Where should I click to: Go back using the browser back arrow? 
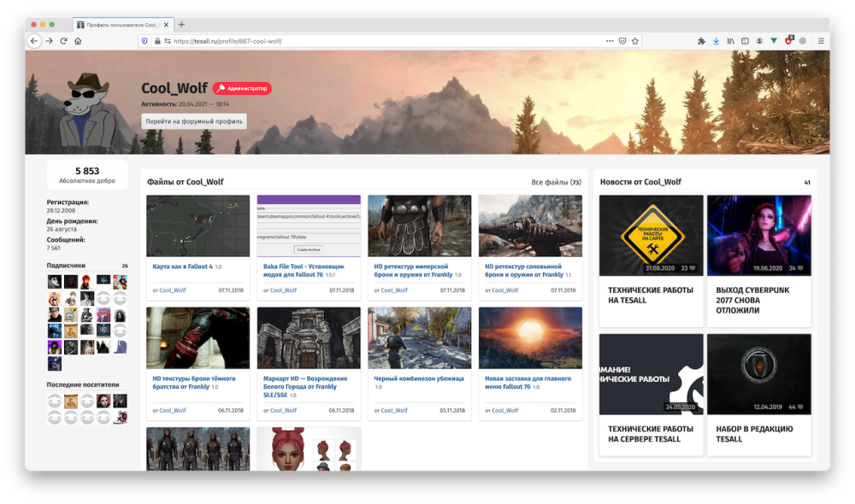pyautogui.click(x=34, y=41)
